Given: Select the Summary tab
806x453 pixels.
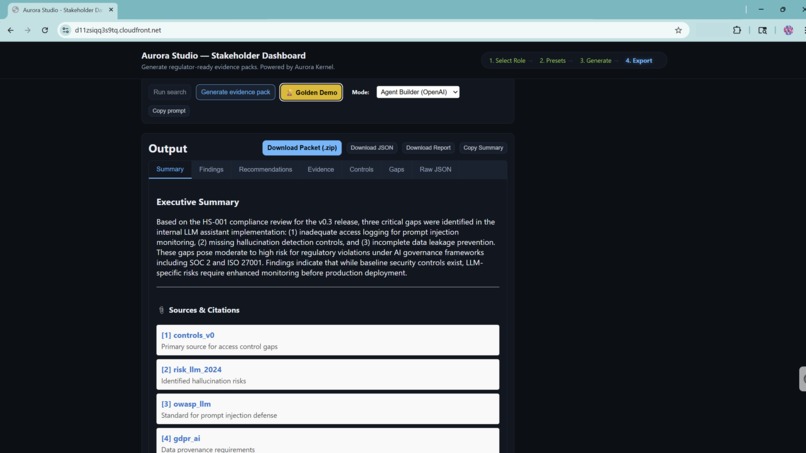Looking at the screenshot, I should (170, 169).
